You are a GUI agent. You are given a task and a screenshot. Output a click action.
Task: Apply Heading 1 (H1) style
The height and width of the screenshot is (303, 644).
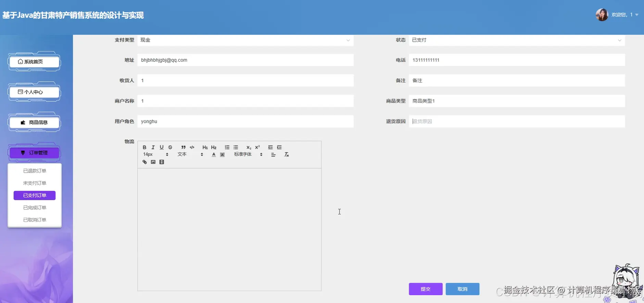point(205,147)
